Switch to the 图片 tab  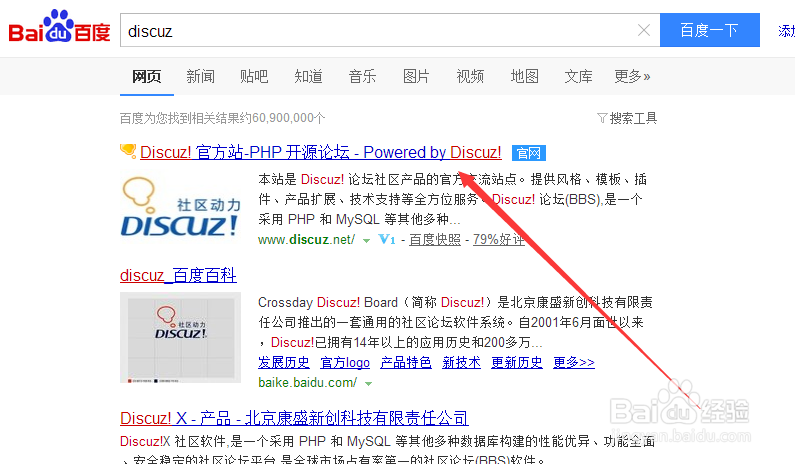(x=416, y=77)
